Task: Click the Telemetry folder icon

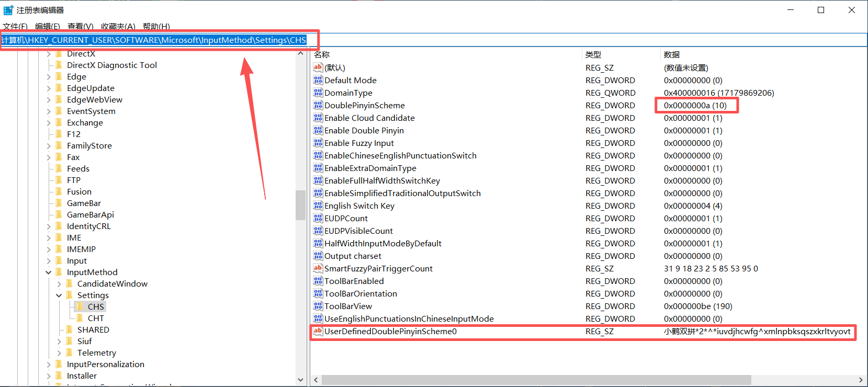Action: 69,352
